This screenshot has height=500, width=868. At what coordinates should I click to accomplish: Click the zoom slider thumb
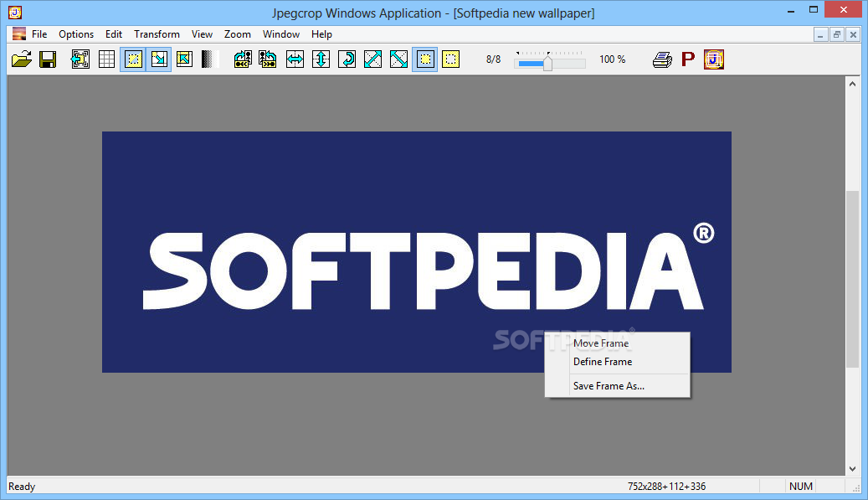point(547,63)
